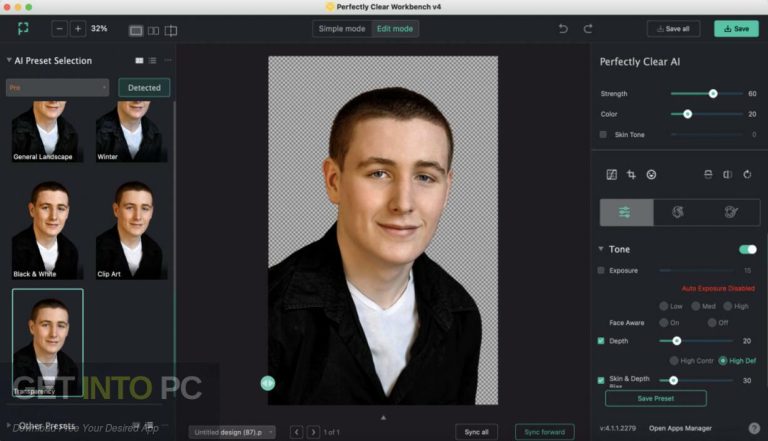Switch to side-by-side split view
768x441 pixels.
(x=154, y=30)
